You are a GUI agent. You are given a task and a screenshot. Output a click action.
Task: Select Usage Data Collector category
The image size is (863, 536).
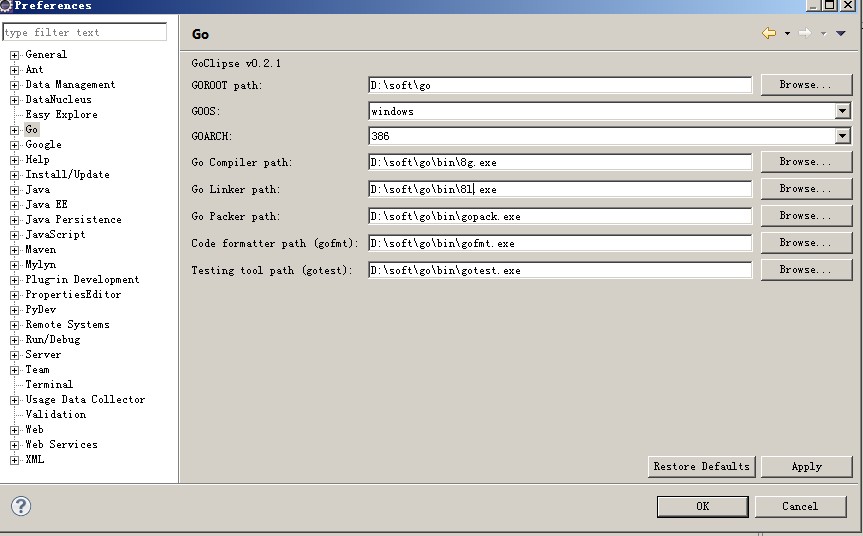pyautogui.click(x=85, y=400)
